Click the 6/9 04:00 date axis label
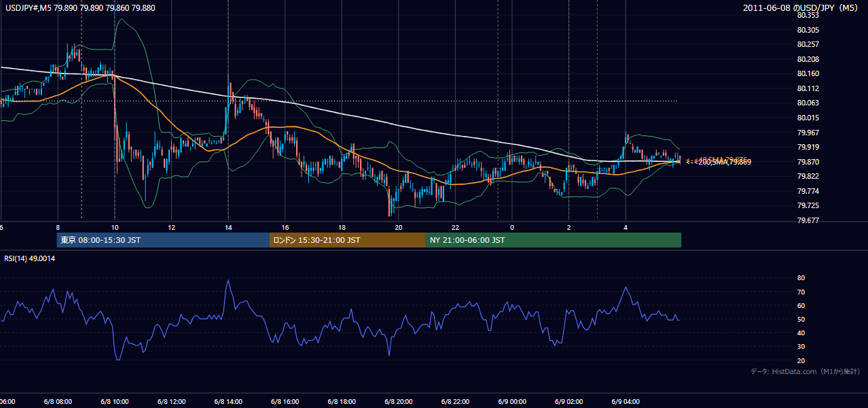Viewport: 868px width, 408px height. (x=626, y=402)
